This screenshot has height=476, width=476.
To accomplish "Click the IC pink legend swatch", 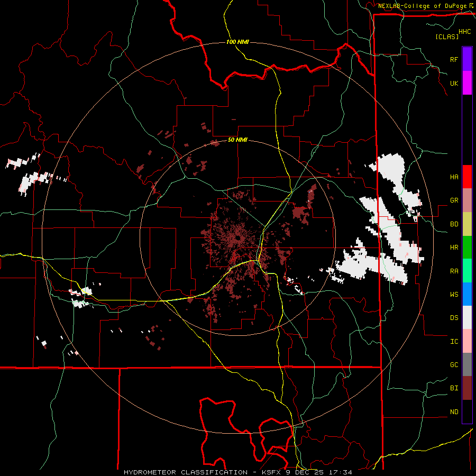I will (x=467, y=341).
